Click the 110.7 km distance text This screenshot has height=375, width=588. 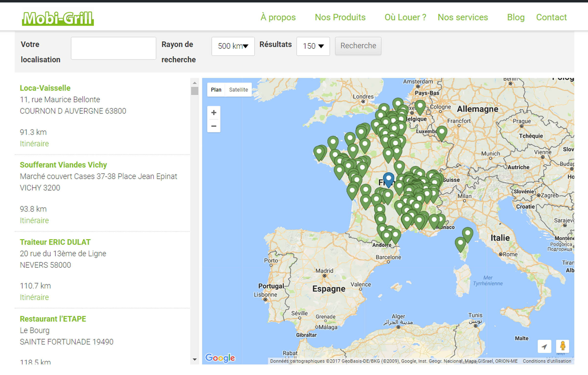point(35,286)
